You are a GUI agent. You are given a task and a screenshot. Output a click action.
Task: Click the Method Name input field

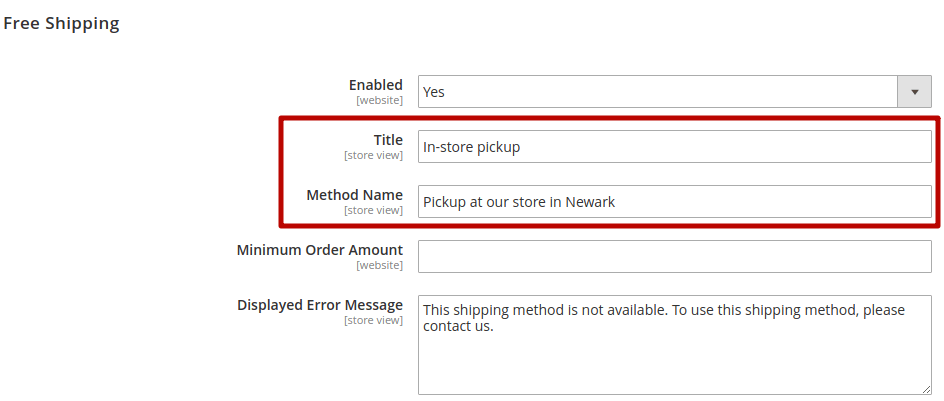tap(674, 202)
